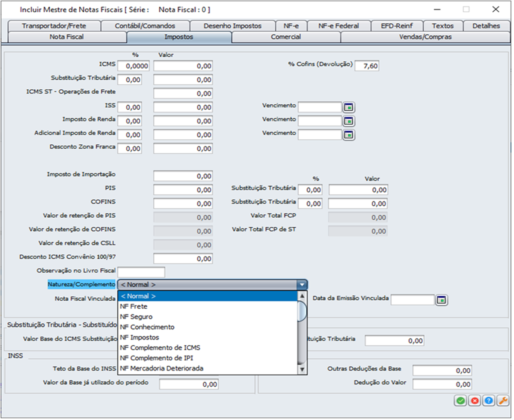The height and width of the screenshot is (420, 514).
Task: Select NF Complemento de IPI
Action: click(x=208, y=358)
